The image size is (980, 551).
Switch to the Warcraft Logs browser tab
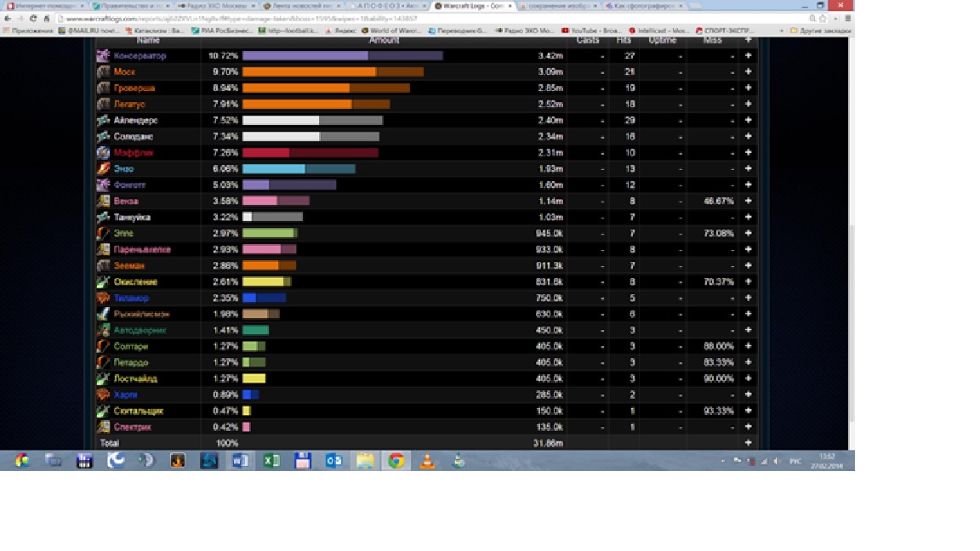pyautogui.click(x=473, y=6)
